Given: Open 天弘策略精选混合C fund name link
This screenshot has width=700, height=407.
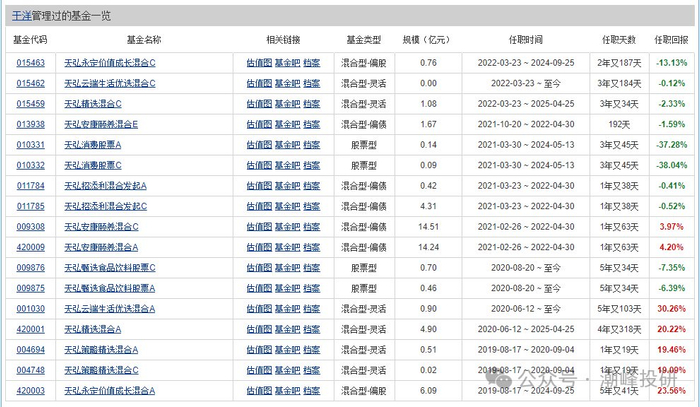Looking at the screenshot, I should (101, 370).
